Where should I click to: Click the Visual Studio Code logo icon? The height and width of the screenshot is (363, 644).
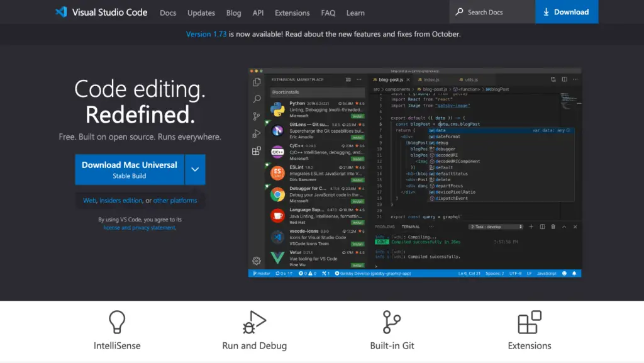(x=61, y=12)
